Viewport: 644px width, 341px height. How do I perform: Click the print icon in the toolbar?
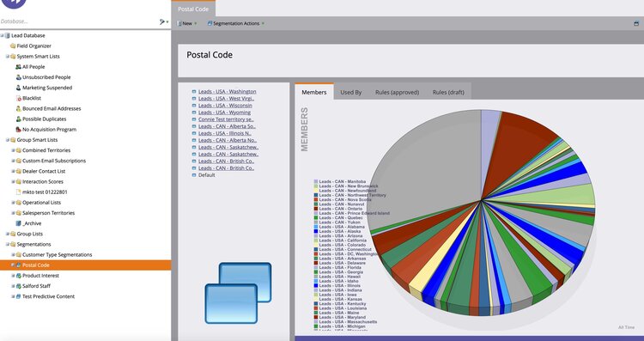pos(636,23)
